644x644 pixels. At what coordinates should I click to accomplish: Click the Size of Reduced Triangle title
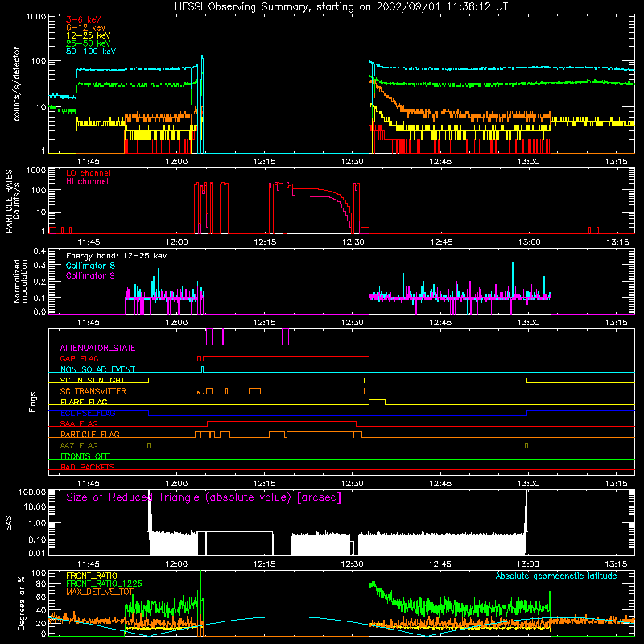204,497
